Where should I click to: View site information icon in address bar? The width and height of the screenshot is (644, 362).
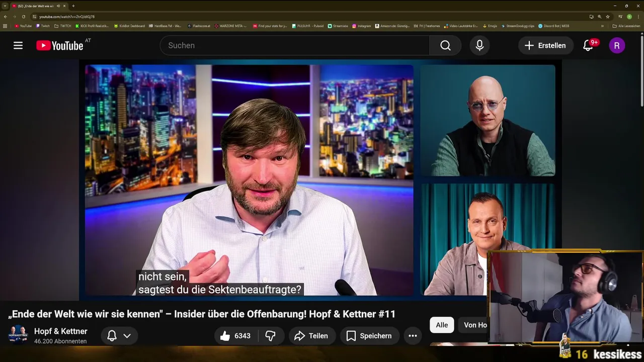pyautogui.click(x=35, y=17)
